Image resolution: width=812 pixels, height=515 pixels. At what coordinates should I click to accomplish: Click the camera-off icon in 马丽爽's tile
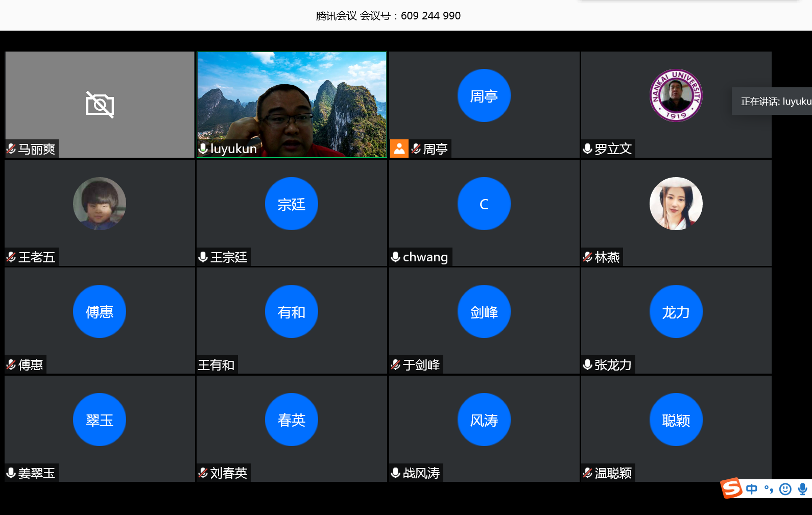click(100, 105)
